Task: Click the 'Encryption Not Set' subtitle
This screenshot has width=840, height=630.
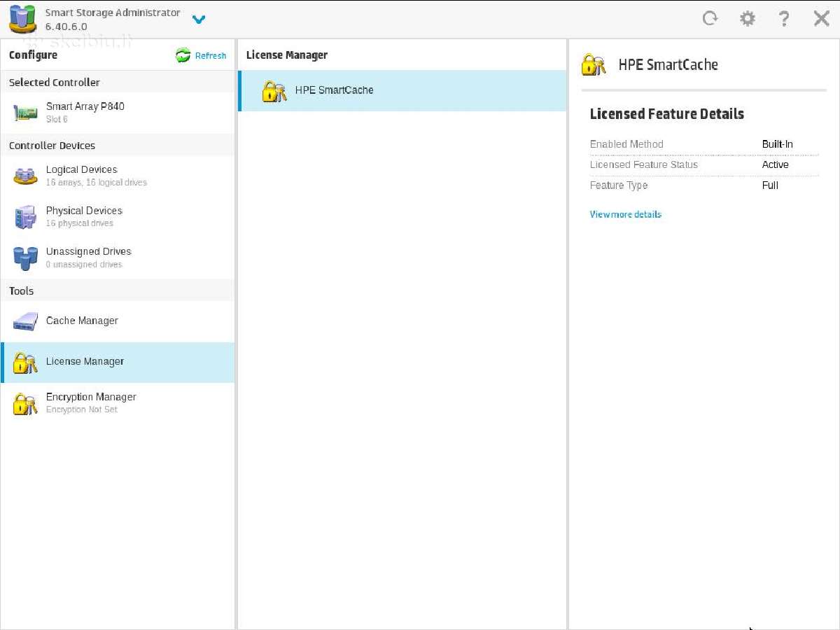Action: tap(82, 409)
